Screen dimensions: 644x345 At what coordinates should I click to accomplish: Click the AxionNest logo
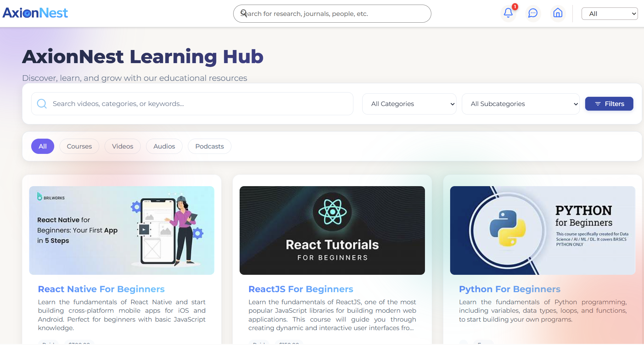click(35, 13)
